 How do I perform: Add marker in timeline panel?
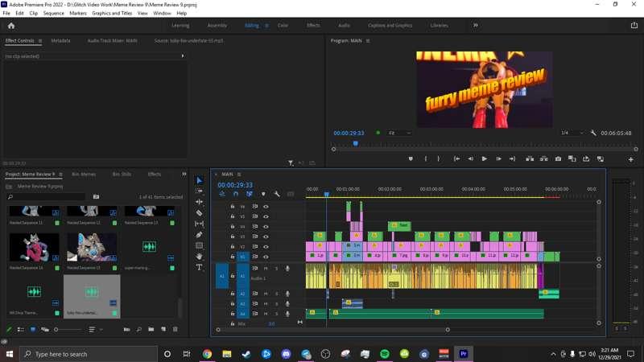(x=263, y=194)
